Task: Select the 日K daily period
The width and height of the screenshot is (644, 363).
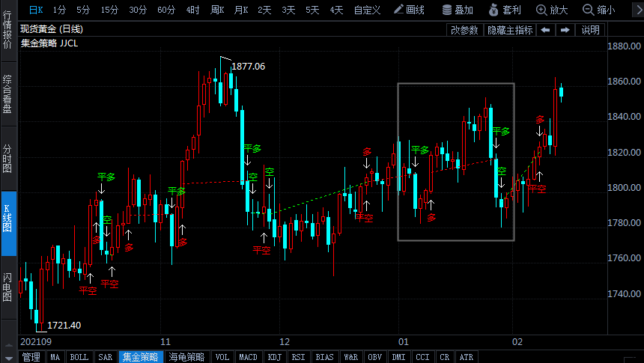Action: click(x=36, y=10)
